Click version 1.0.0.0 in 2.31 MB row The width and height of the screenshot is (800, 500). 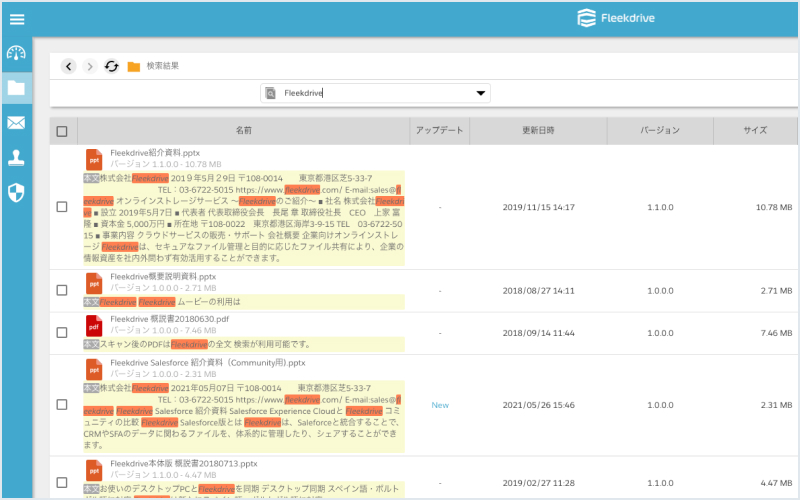tap(660, 405)
